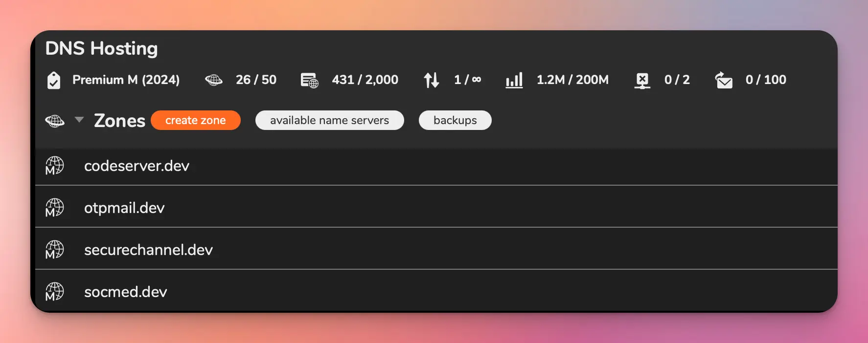
Task: Click the 0 / 100 mail forwards value
Action: click(766, 80)
